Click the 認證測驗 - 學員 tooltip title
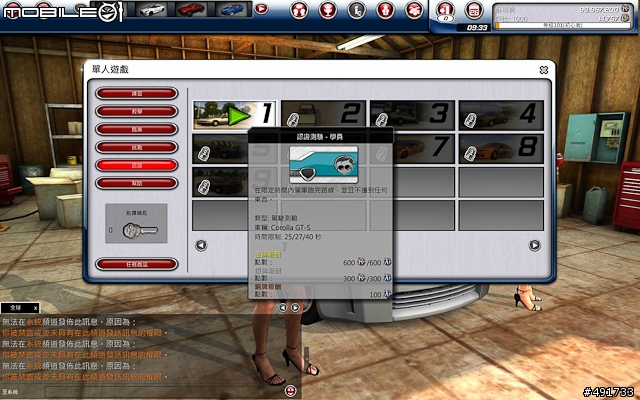This screenshot has height=400, width=640. pos(320,137)
